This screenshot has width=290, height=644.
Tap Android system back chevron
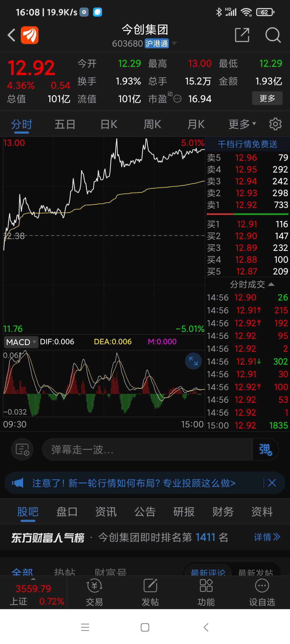click(206, 627)
